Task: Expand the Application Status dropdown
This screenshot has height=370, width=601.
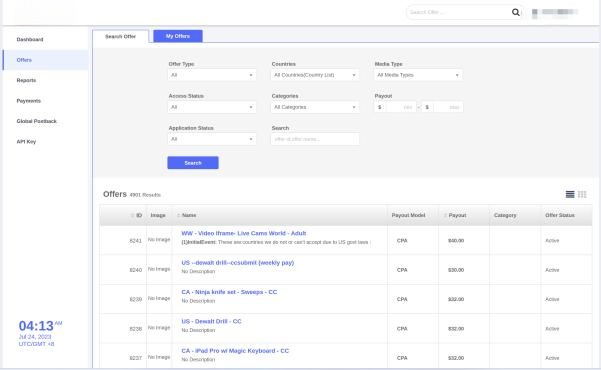Action: click(212, 139)
